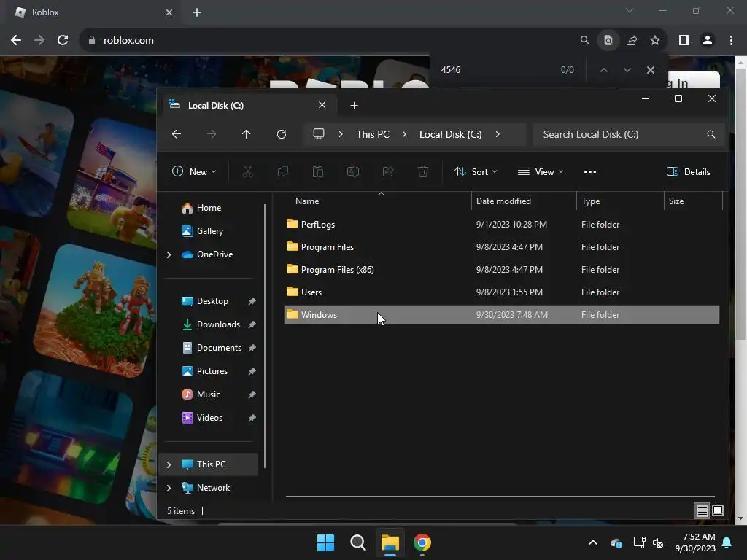Click chevron after Local Disk (C:) in address bar
Image resolution: width=747 pixels, height=560 pixels.
coord(498,134)
